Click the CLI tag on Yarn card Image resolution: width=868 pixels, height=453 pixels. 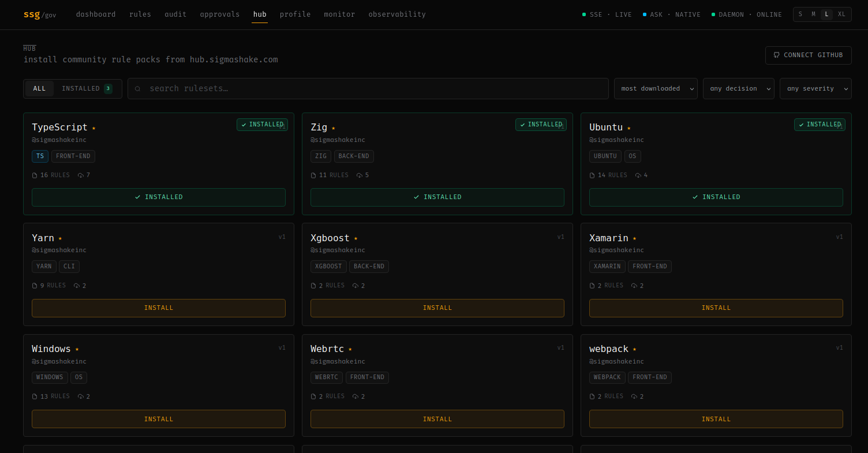click(x=69, y=267)
